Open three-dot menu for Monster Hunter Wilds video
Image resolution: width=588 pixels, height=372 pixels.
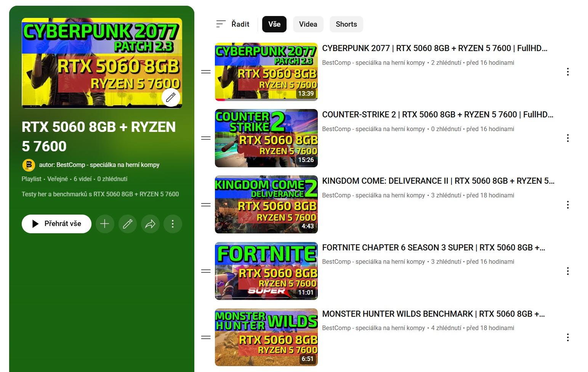[568, 337]
